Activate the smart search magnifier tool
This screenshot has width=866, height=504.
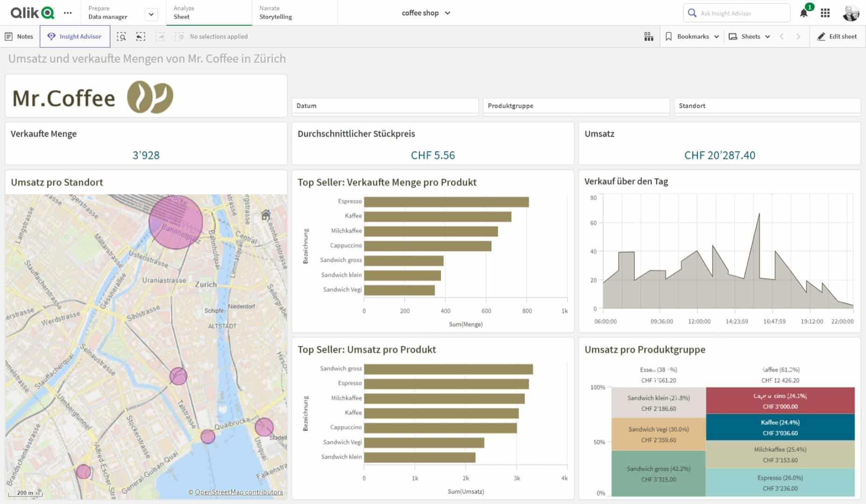[121, 36]
